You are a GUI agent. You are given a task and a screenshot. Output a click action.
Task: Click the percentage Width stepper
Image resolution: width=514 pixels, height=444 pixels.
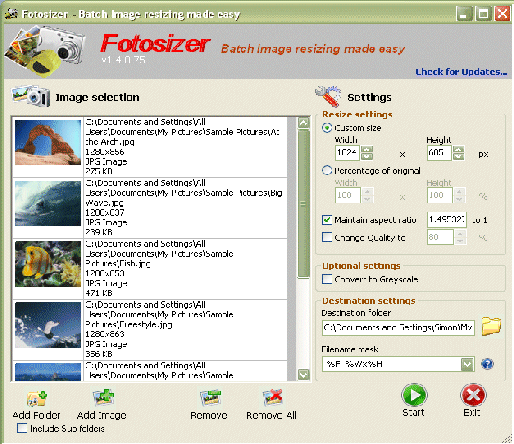click(x=367, y=195)
